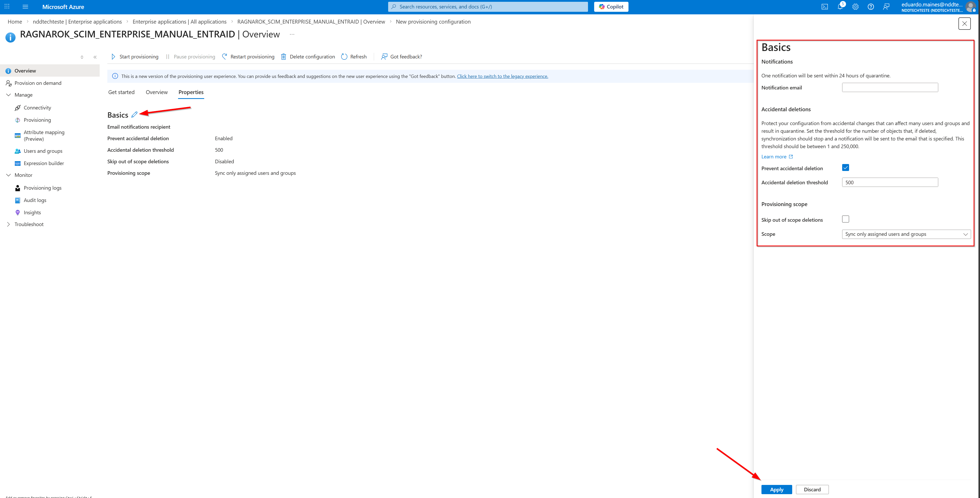Open the notifications bell
The image size is (980, 498).
840,7
